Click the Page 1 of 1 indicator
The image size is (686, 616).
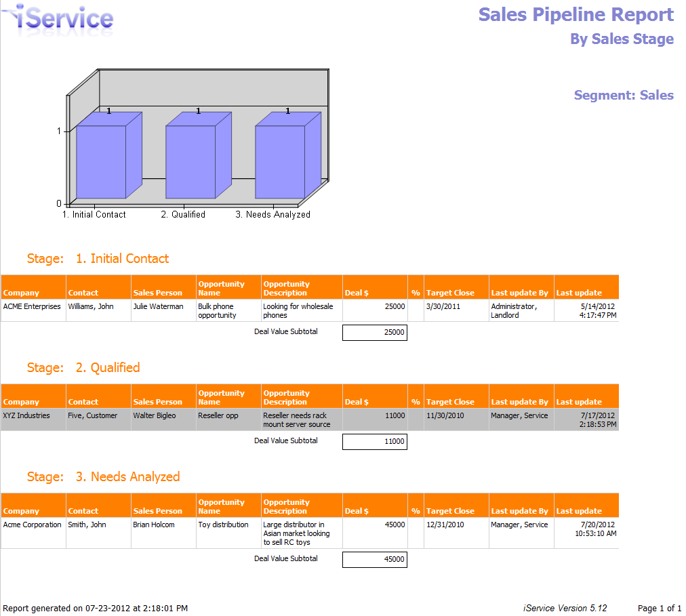[x=660, y=608]
